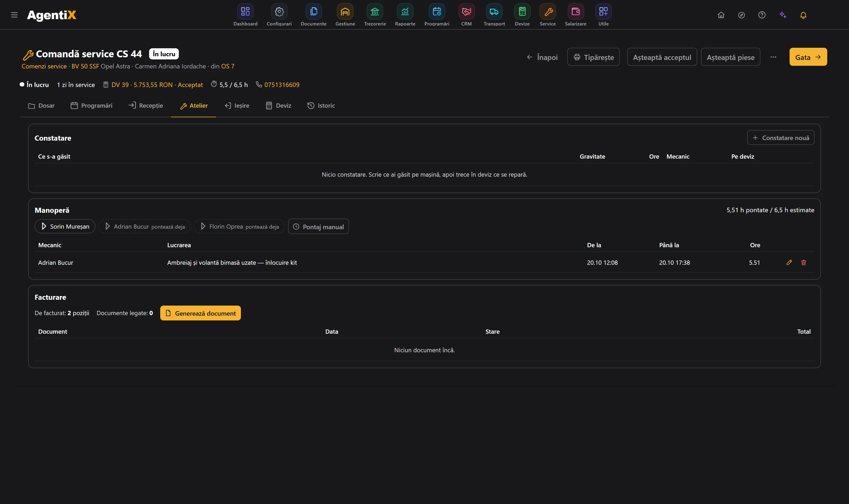
Task: Open the CRM handshake icon
Action: (x=466, y=12)
